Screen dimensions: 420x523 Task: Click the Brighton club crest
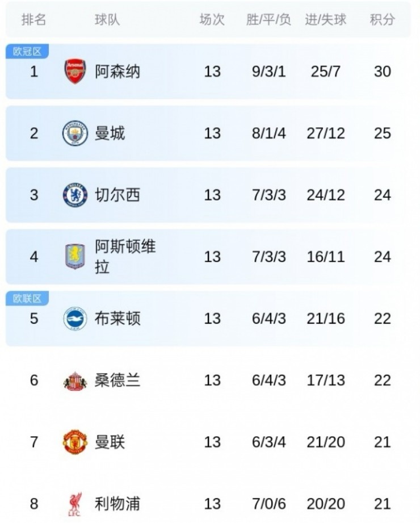[75, 319]
